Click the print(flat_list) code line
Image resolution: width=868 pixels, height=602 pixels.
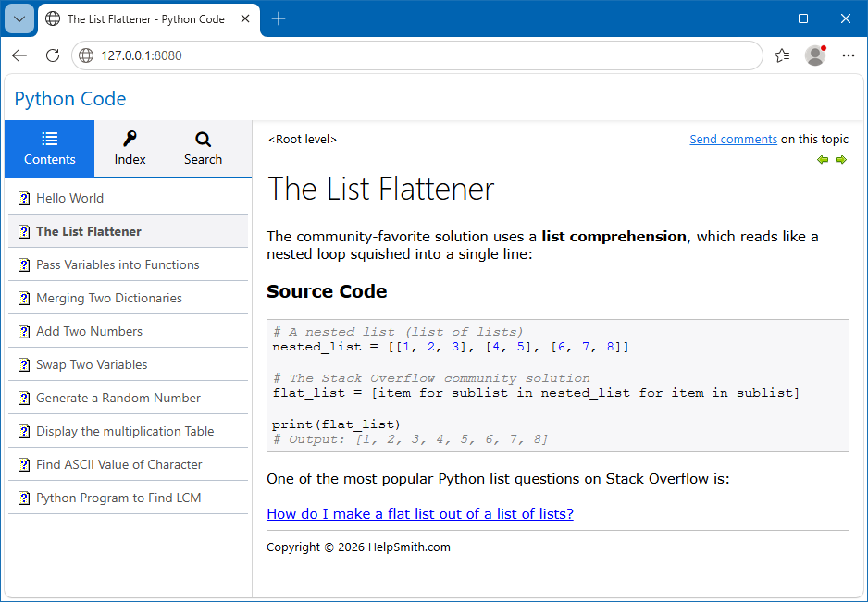[336, 424]
